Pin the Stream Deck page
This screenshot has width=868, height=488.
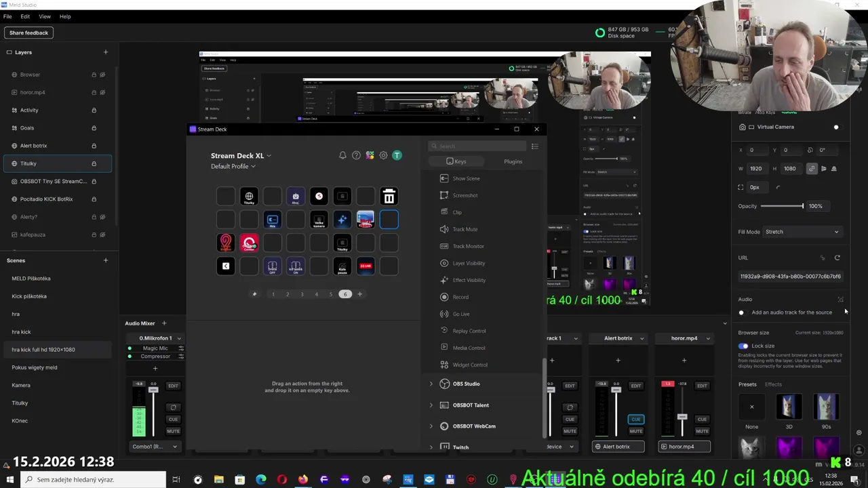(255, 294)
